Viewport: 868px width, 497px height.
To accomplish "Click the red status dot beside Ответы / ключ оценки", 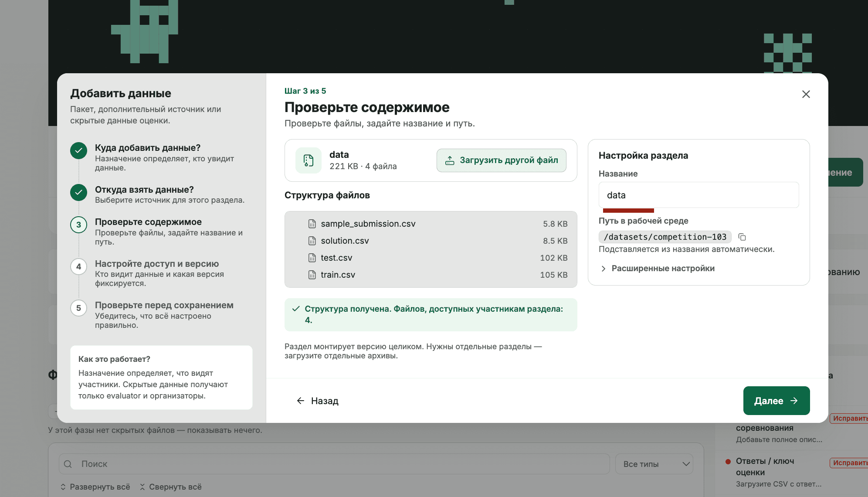I will [x=728, y=461].
